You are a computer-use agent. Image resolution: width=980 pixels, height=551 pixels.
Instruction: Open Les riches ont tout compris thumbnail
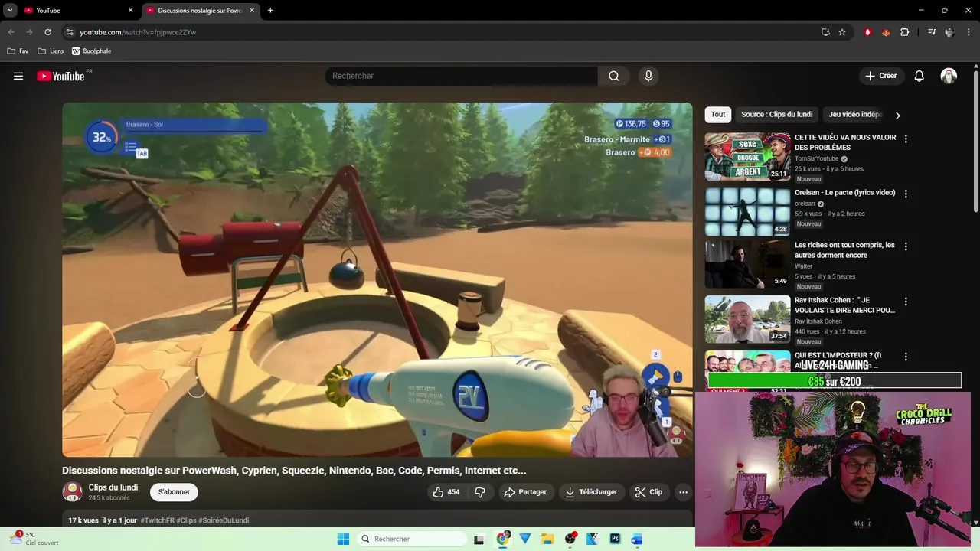747,265
